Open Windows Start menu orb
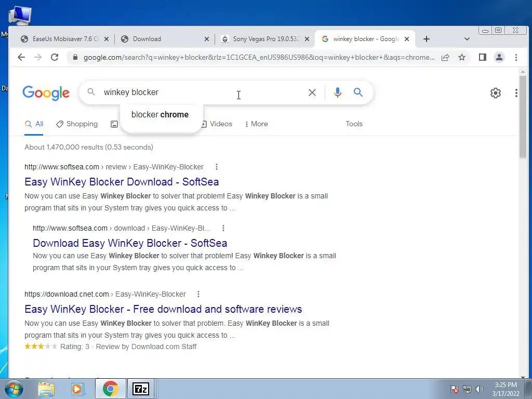532x399 pixels. click(x=14, y=389)
